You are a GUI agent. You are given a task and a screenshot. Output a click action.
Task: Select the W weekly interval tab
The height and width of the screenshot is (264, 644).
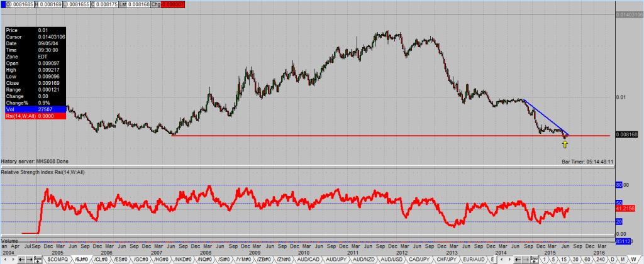pos(633,260)
